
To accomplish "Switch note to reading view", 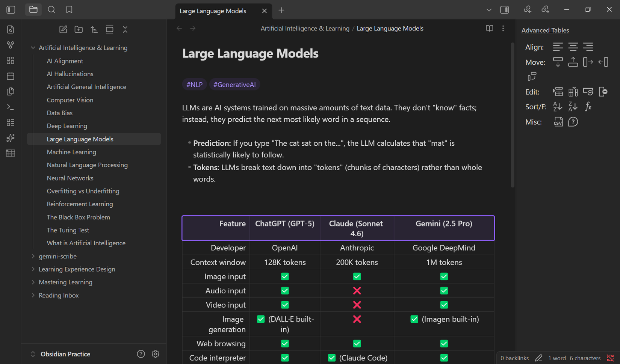I will tap(489, 28).
